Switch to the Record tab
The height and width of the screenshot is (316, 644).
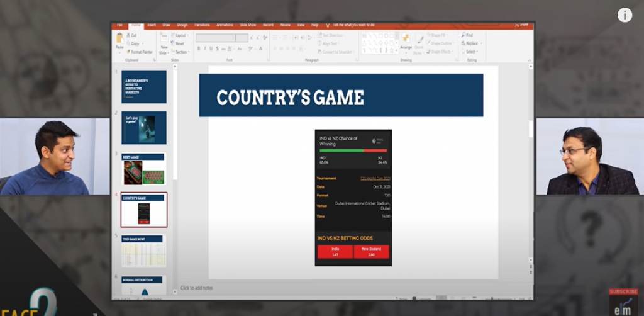pyautogui.click(x=268, y=25)
